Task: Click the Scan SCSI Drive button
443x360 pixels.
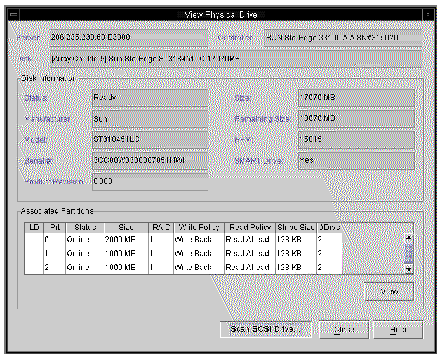Action: click(266, 329)
